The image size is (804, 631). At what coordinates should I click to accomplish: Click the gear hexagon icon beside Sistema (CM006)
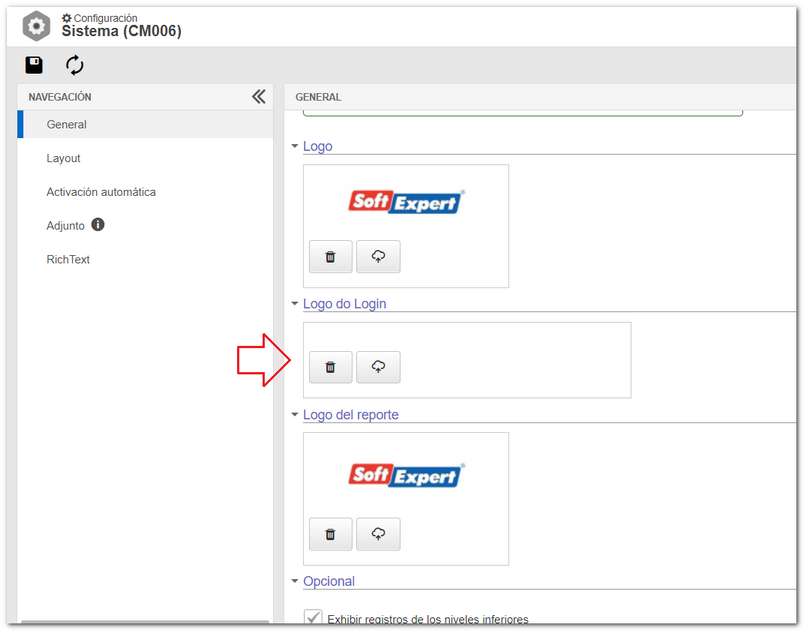click(36, 26)
